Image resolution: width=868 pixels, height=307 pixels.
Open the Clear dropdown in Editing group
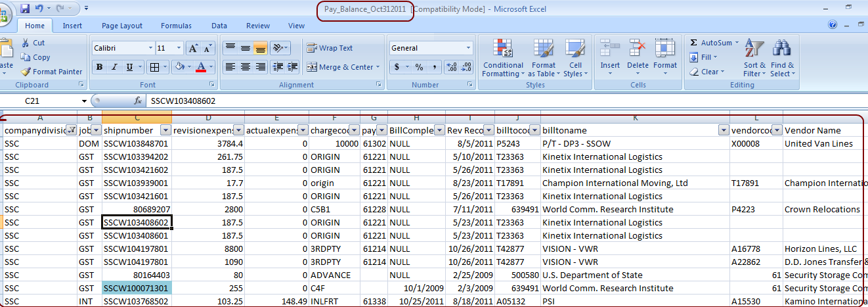706,72
